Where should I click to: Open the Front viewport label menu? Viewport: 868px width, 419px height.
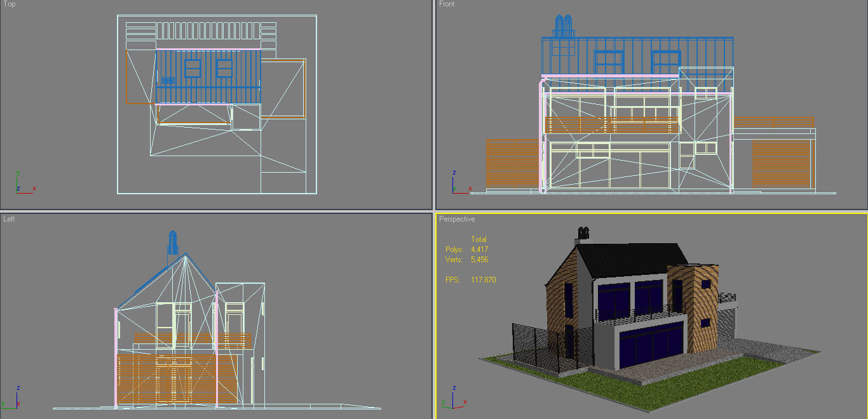tap(447, 4)
